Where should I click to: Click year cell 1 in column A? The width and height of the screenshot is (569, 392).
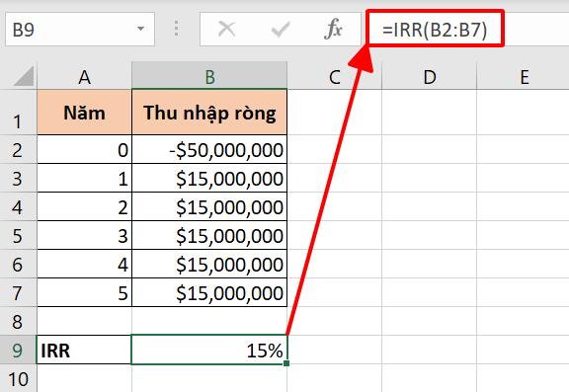click(x=84, y=178)
